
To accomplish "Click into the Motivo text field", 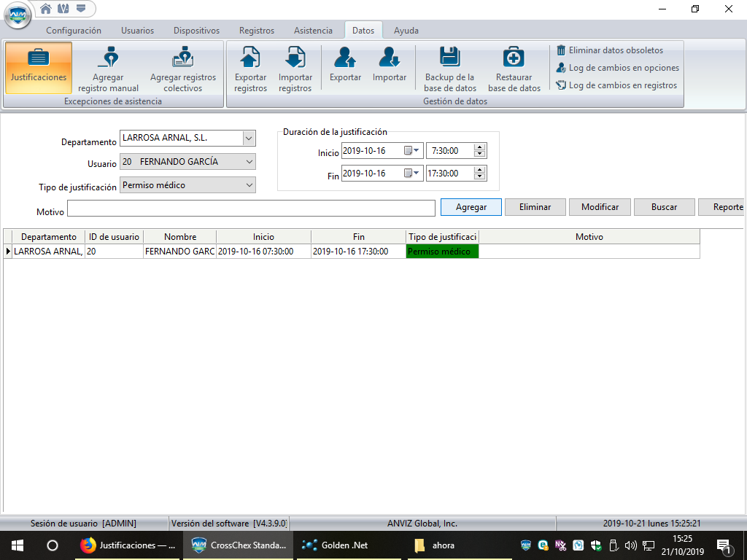I will [x=251, y=208].
